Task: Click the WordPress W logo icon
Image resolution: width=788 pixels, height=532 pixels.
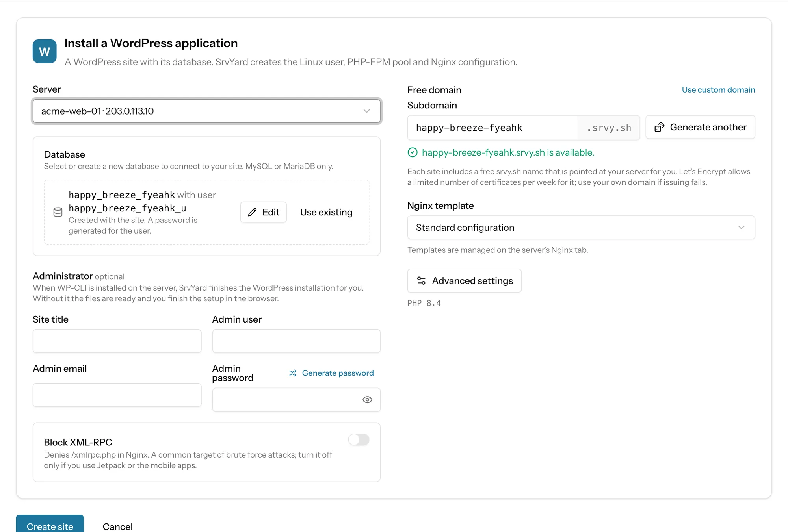Action: [45, 51]
